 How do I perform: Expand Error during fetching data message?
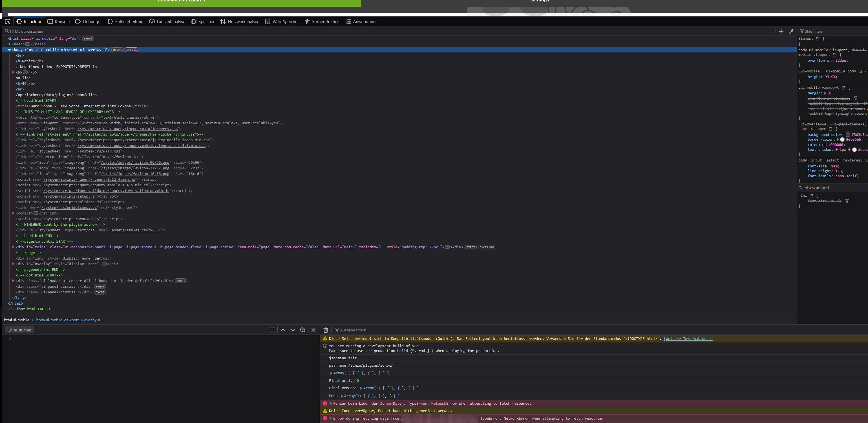pos(331,418)
